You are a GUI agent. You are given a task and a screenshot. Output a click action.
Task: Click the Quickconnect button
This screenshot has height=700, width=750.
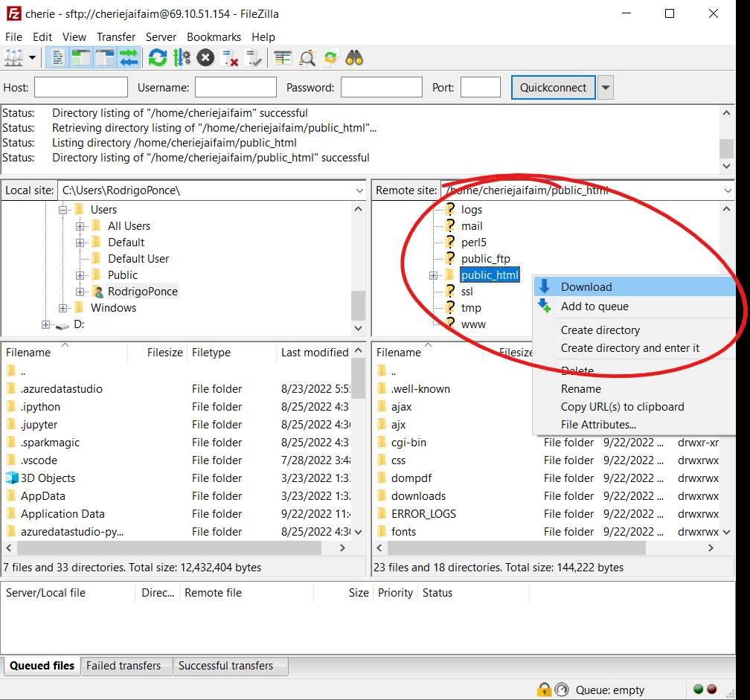pos(553,88)
